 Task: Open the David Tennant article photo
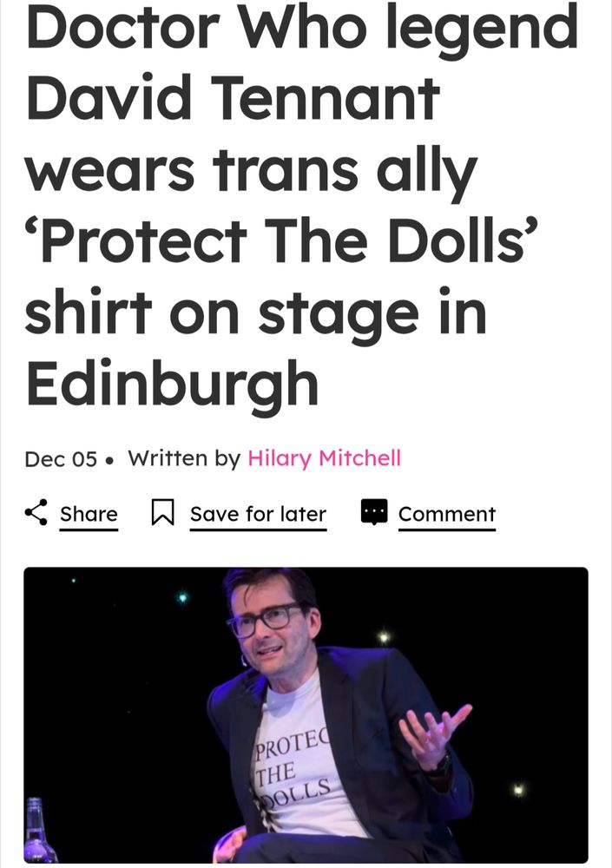(x=306, y=714)
